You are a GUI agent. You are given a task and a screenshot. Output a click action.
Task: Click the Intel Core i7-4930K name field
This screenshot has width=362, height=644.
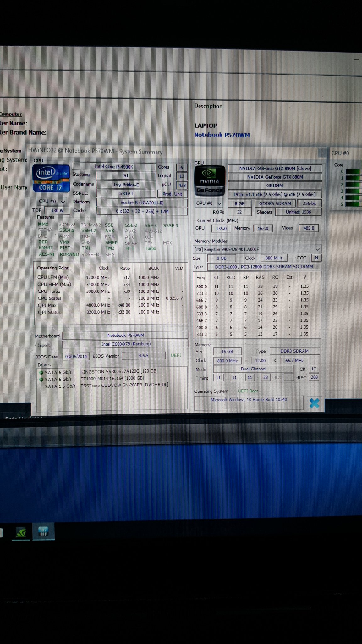(114, 167)
